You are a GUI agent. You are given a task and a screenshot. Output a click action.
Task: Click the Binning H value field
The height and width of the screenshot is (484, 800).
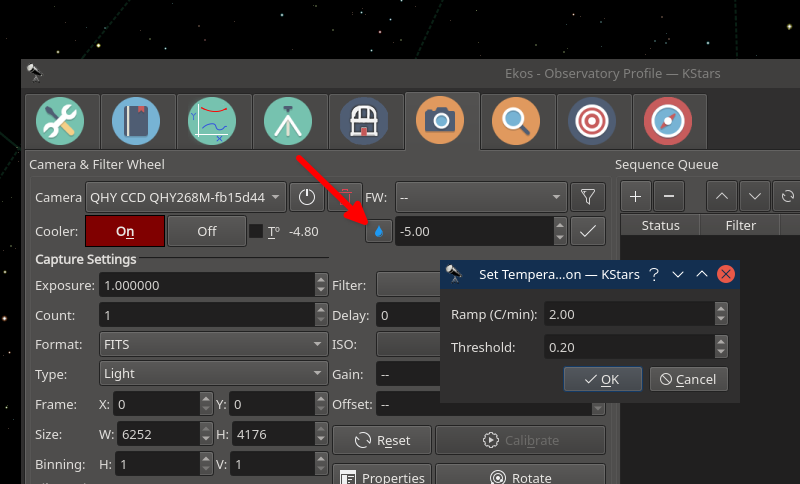pos(157,464)
